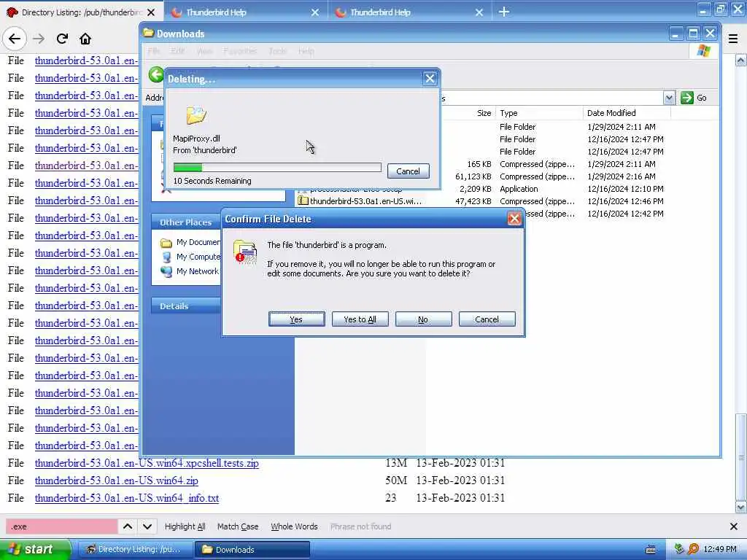This screenshot has width=747, height=560.
Task: Click the orange magnifier tray icon
Action: [x=693, y=549]
